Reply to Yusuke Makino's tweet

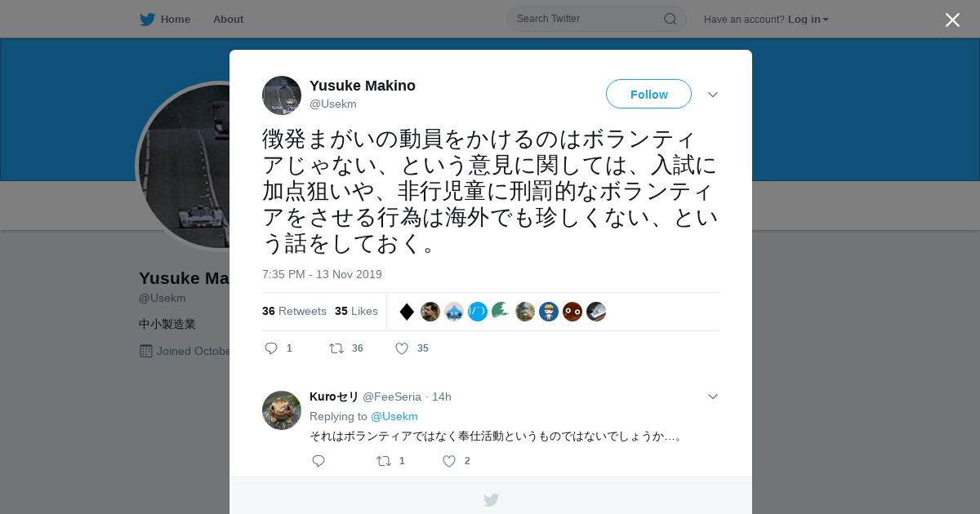click(271, 348)
